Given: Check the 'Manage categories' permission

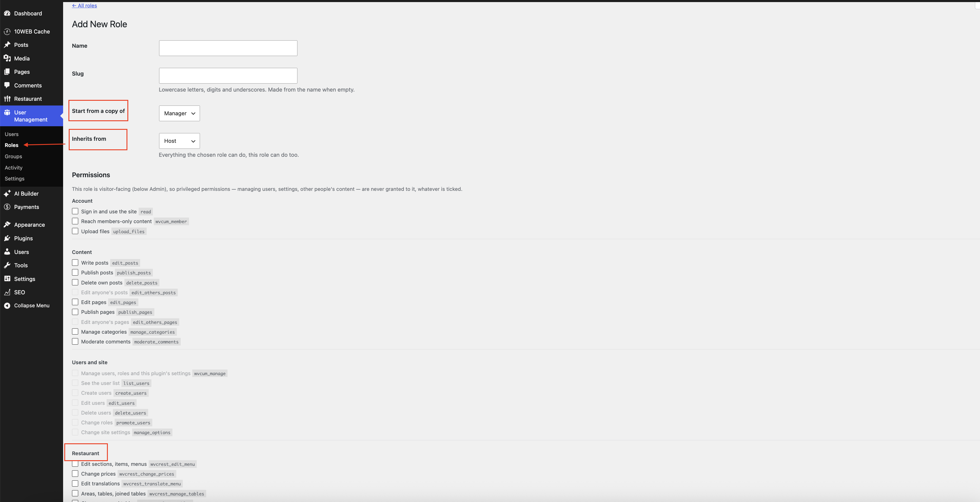Looking at the screenshot, I should (x=75, y=332).
